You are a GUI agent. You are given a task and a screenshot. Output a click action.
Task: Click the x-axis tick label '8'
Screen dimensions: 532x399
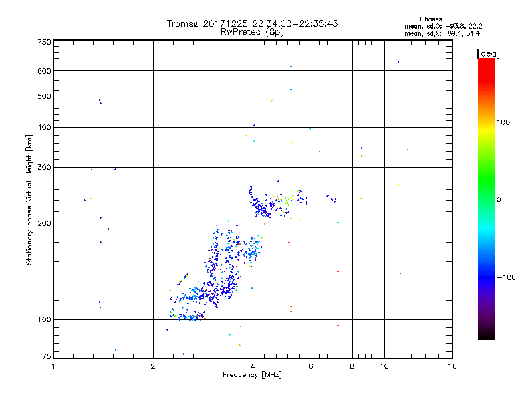(352, 366)
